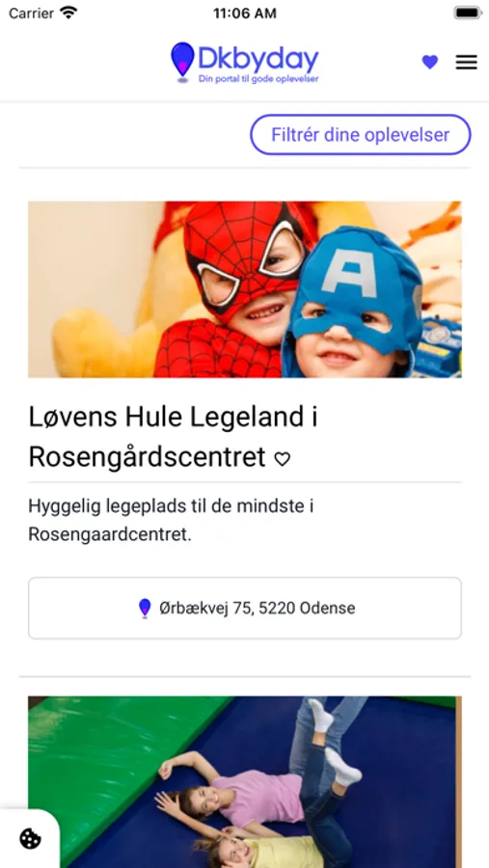Click the map pin icon beside Ørbækvej address

(x=145, y=609)
